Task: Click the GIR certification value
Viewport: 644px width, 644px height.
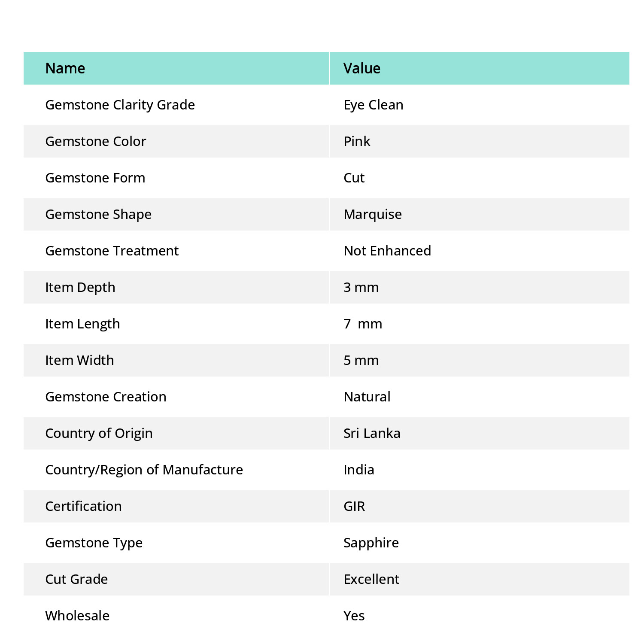Action: coord(354,506)
